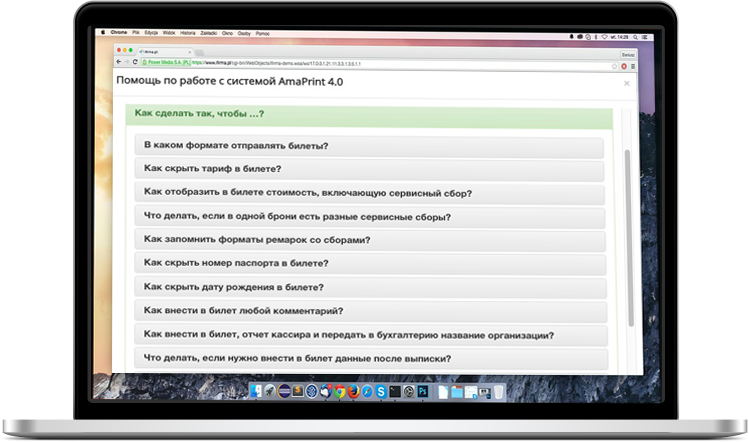Open the Osoby menu
Image resolution: width=749 pixels, height=442 pixels.
point(244,33)
